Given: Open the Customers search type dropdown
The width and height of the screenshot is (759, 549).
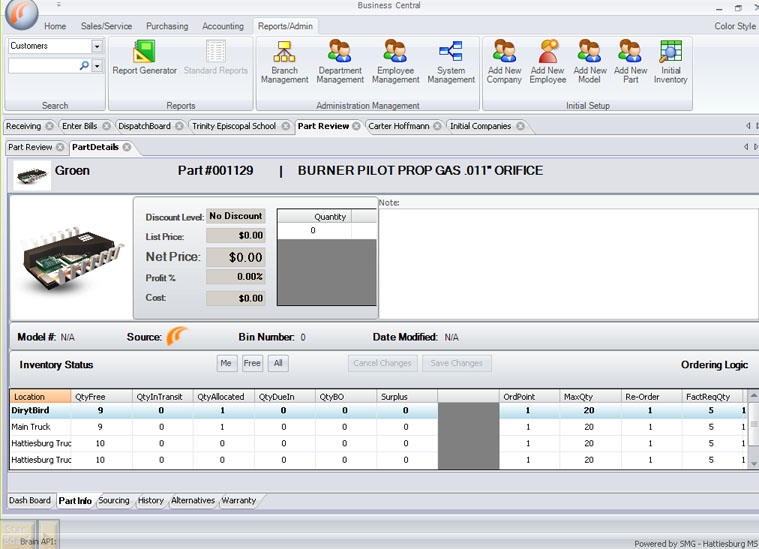Looking at the screenshot, I should coord(97,46).
